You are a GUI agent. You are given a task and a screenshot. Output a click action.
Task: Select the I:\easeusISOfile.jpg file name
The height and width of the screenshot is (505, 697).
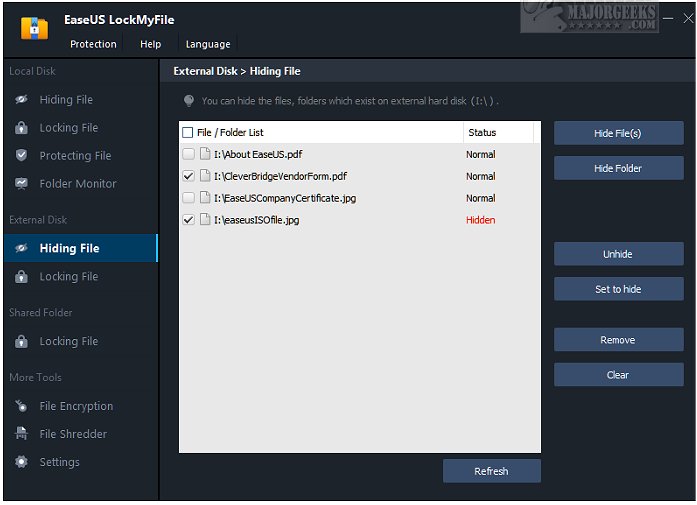[x=256, y=220]
